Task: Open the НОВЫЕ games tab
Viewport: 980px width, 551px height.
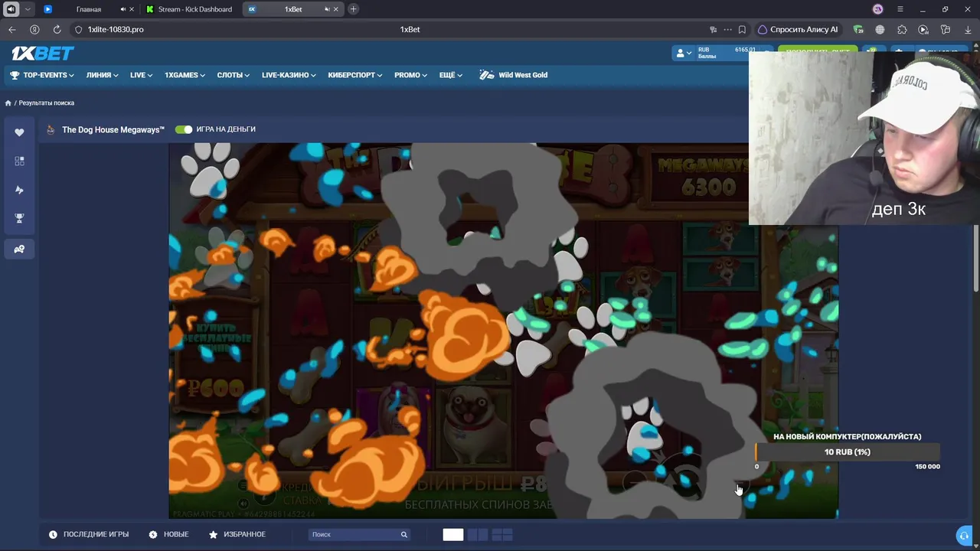Action: (x=169, y=534)
